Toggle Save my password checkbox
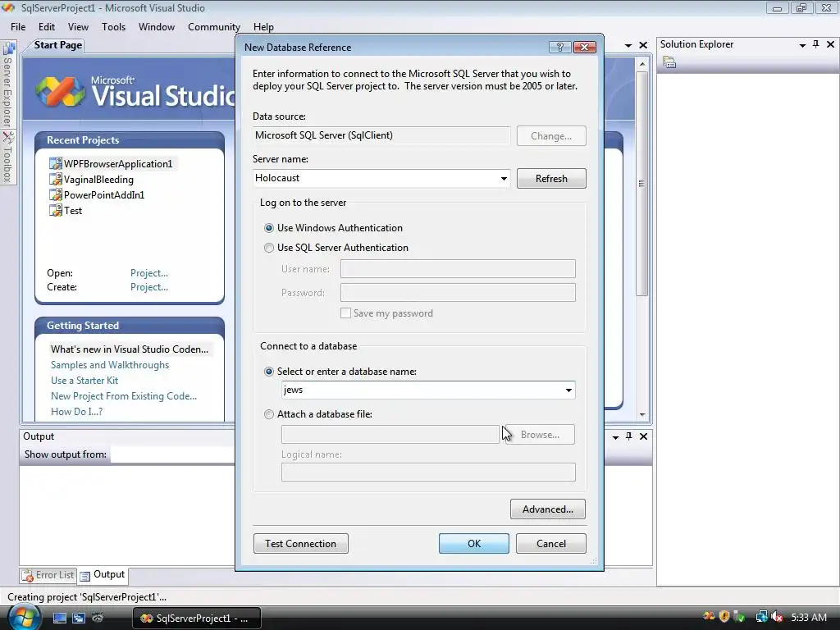Screen dimensions: 840x630 coord(345,313)
